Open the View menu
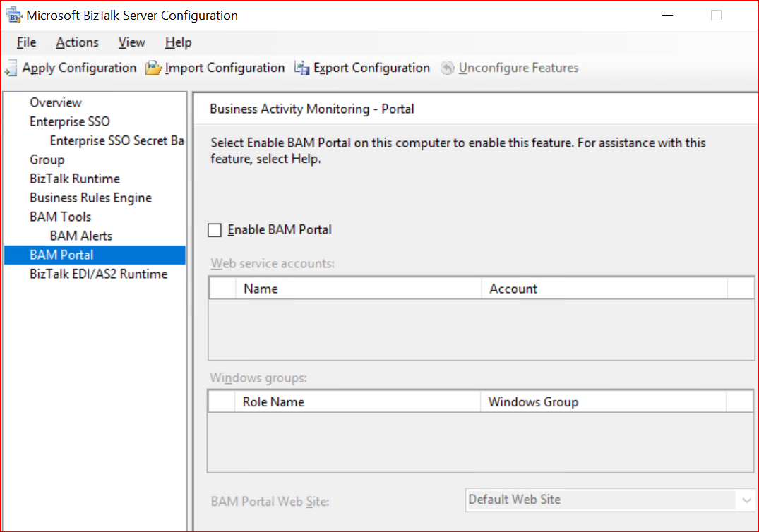The width and height of the screenshot is (759, 532). 131,43
